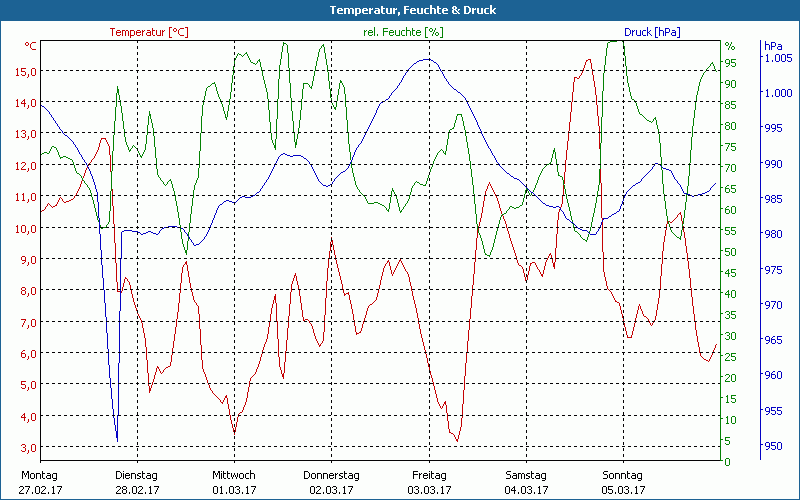Click the °C unit label on left axis
Viewport: 800px width, 500px height.
pos(31,46)
